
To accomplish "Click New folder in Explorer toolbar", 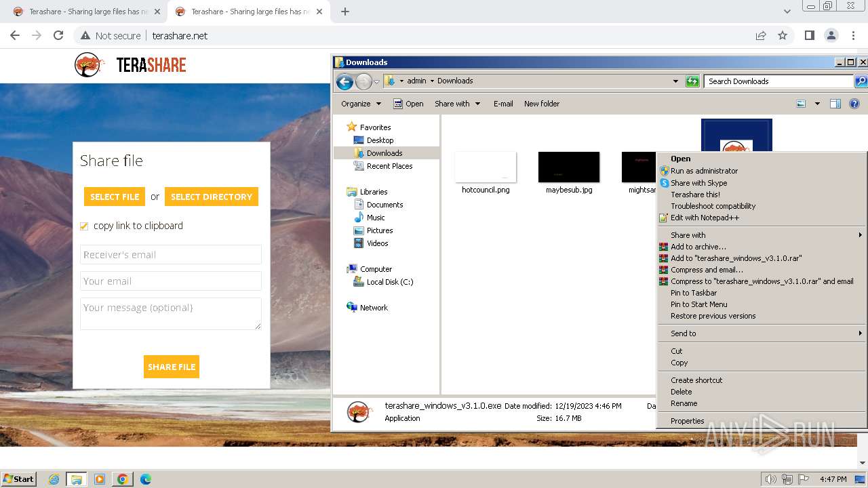I will pos(542,104).
